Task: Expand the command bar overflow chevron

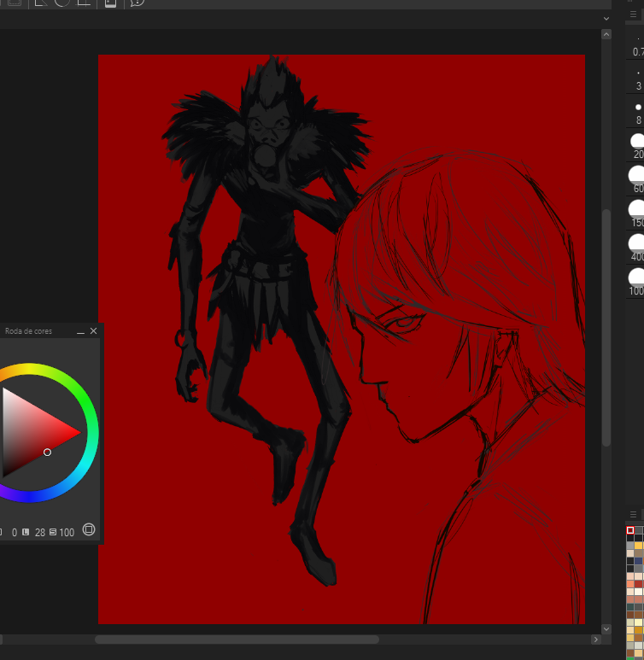Action: tap(606, 19)
